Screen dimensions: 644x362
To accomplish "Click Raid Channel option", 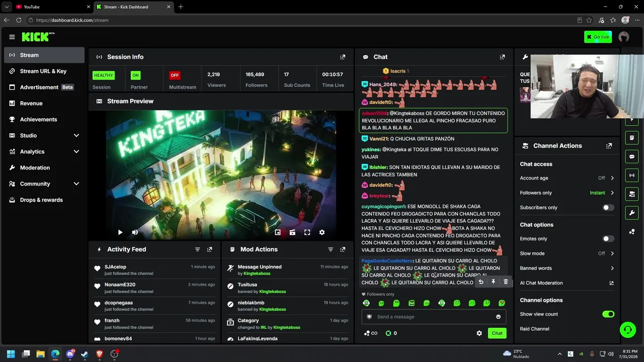I will pos(534,329).
